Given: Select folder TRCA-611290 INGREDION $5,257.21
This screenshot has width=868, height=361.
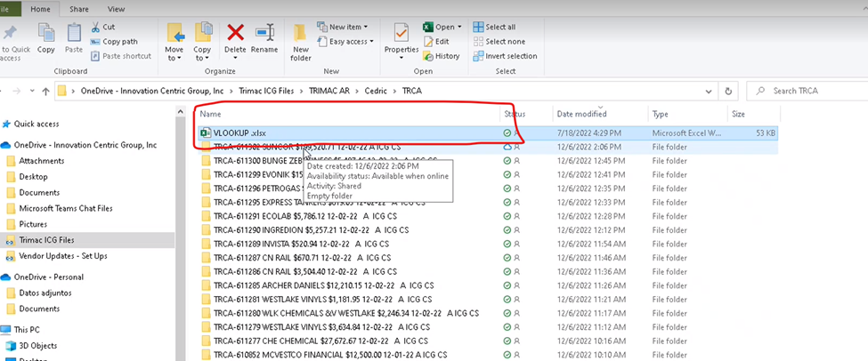Looking at the screenshot, I should (x=487, y=230).
